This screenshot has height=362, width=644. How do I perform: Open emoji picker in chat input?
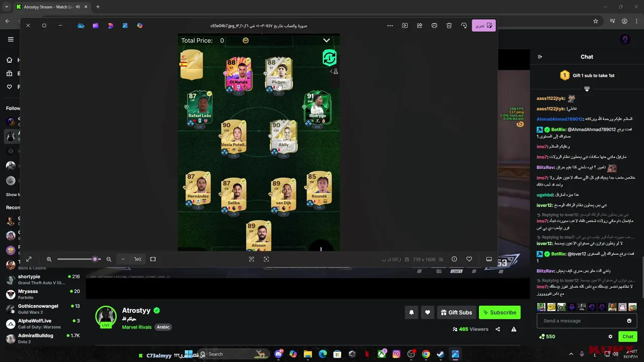tap(629, 321)
